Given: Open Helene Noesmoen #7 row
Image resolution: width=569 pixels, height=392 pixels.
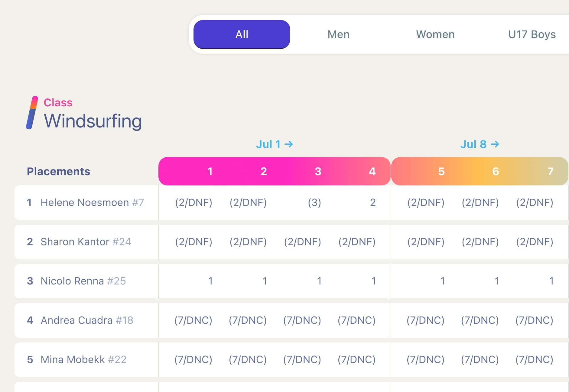Looking at the screenshot, I should (92, 202).
